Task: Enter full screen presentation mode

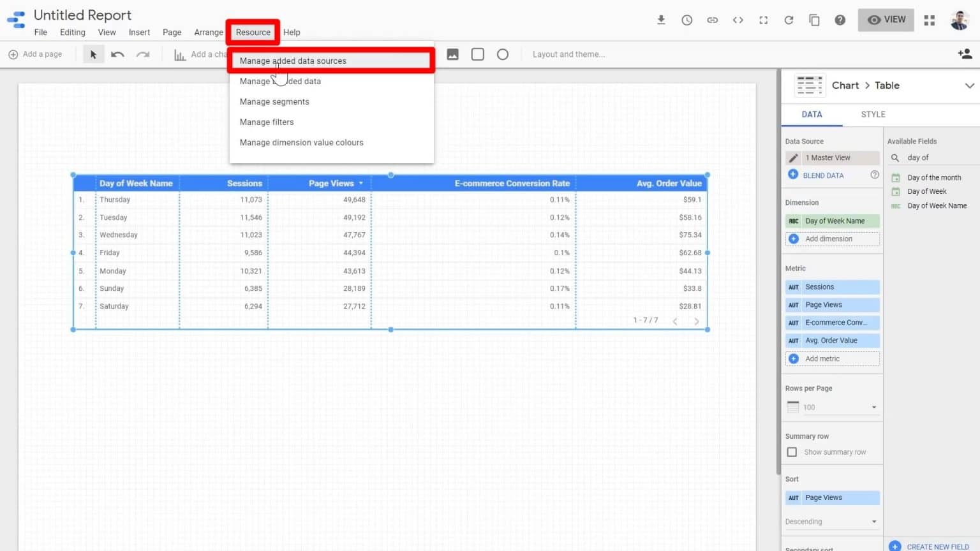Action: 763,20
